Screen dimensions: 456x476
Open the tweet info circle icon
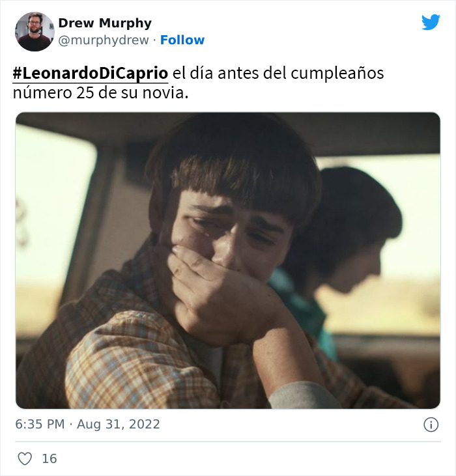click(x=431, y=425)
